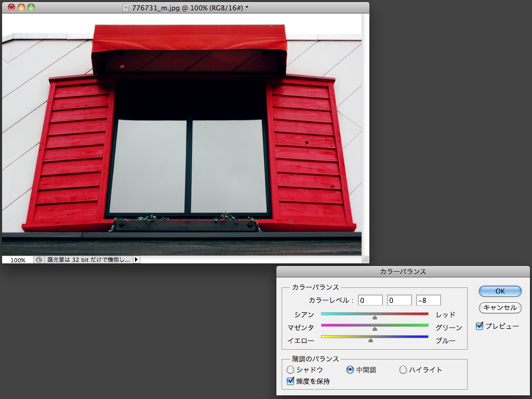Screen dimensions: 532x399
Task: Click the window resize grip corner
Action: tap(365, 260)
